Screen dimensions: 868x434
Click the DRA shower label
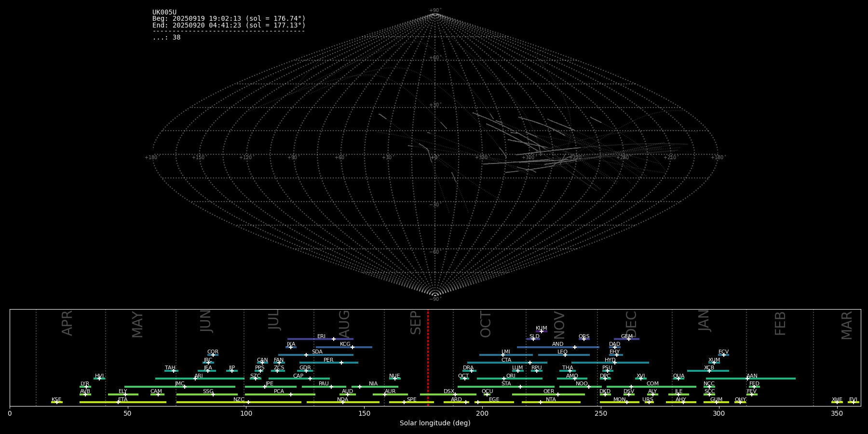pos(468,368)
